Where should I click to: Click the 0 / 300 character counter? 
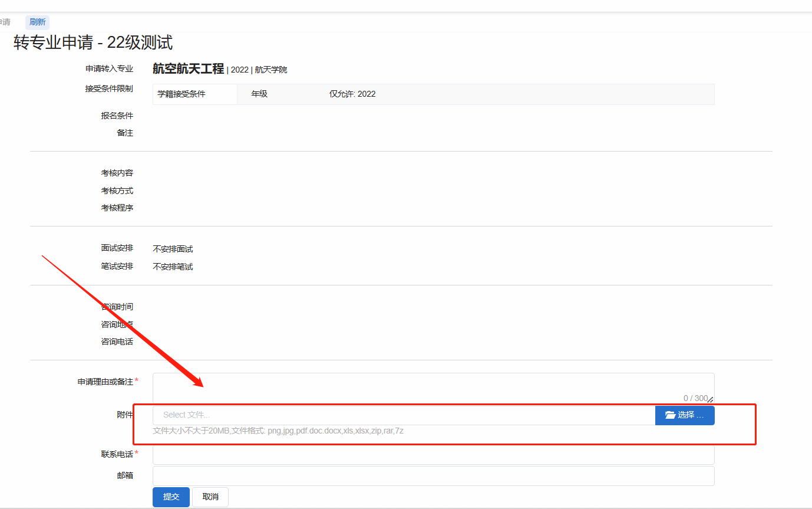(x=695, y=398)
